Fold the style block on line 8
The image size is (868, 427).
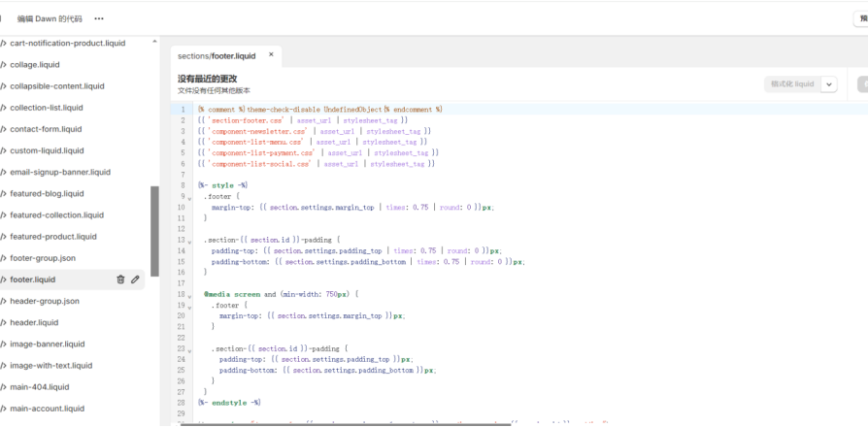point(189,185)
